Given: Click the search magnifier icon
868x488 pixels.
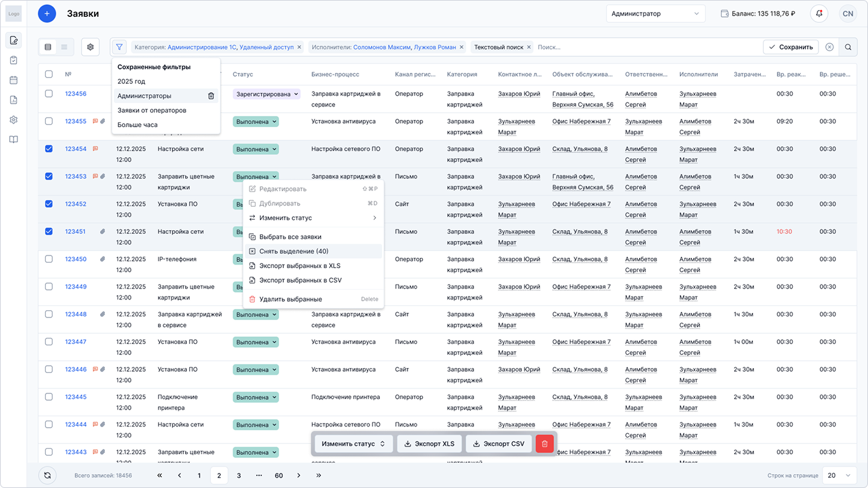Looking at the screenshot, I should coord(848,46).
